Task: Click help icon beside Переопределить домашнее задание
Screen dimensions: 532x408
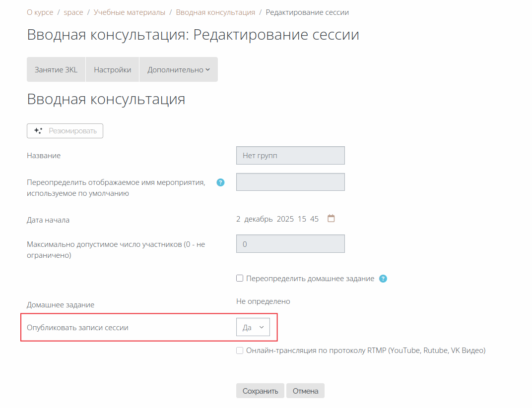Action: [383, 279]
